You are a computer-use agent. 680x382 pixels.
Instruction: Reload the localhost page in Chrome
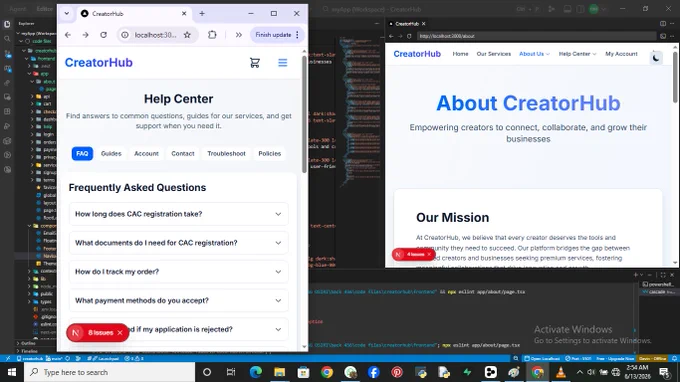[103, 35]
